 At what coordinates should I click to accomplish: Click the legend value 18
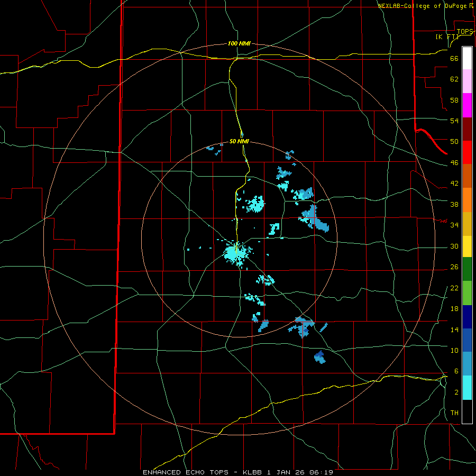[x=454, y=308]
